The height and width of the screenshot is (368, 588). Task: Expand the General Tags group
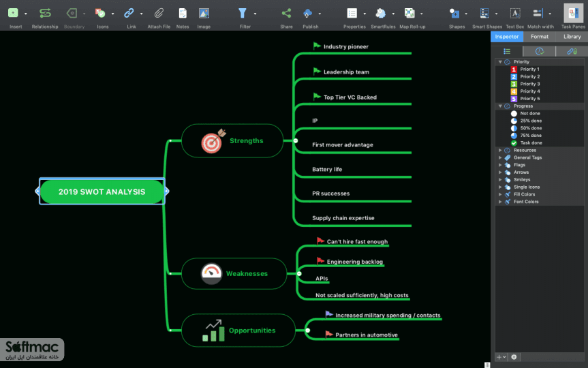pos(500,157)
